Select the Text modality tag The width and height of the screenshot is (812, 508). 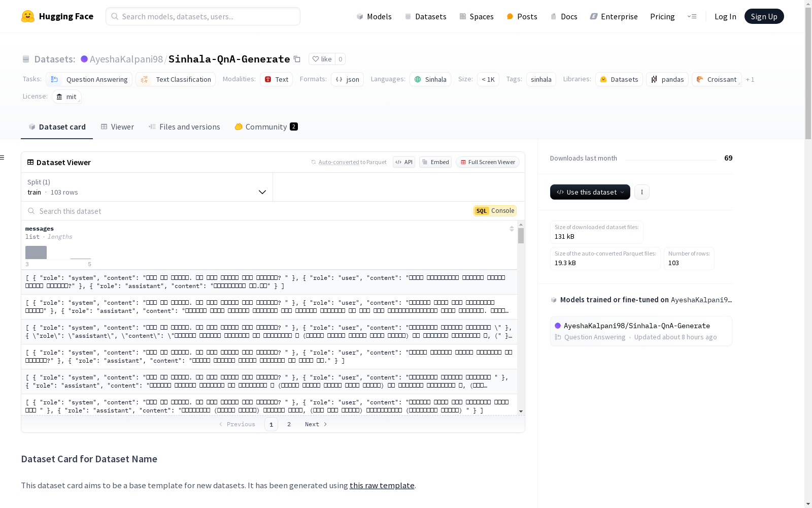[277, 79]
